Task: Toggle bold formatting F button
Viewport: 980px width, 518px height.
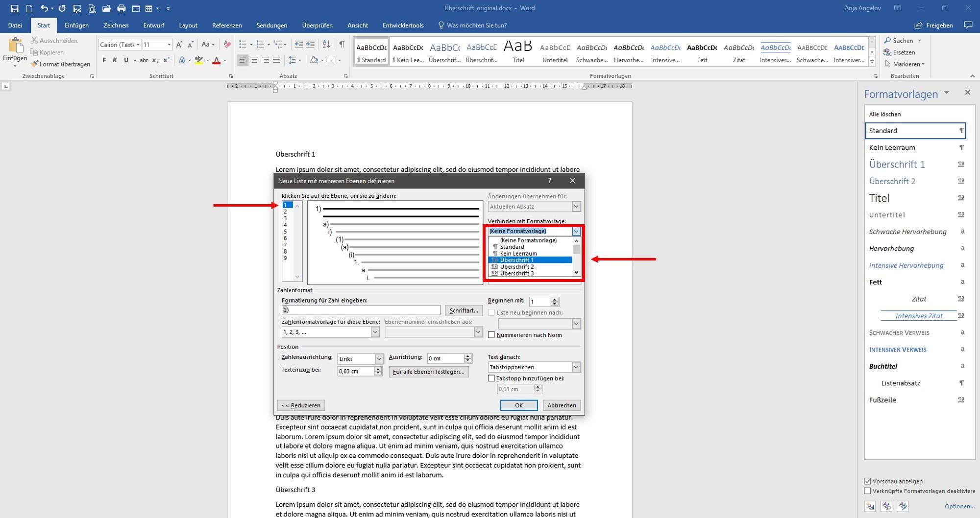Action: click(x=104, y=60)
